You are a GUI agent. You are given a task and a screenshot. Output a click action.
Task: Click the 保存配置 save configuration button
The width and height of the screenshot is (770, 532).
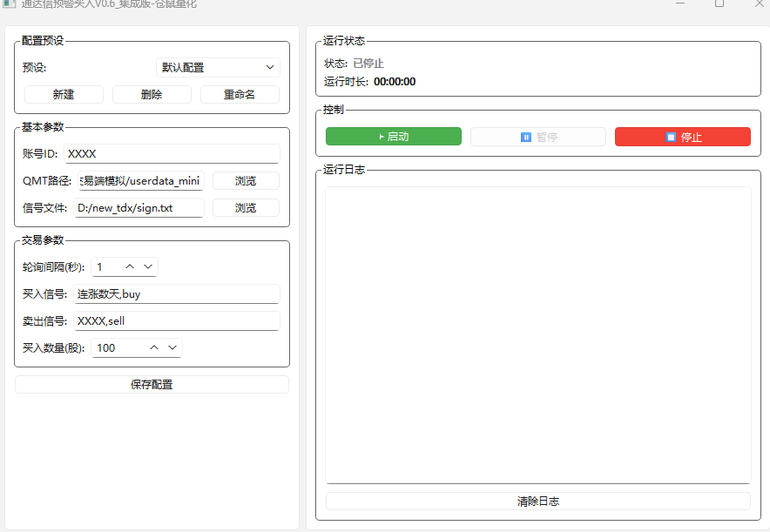(x=152, y=384)
